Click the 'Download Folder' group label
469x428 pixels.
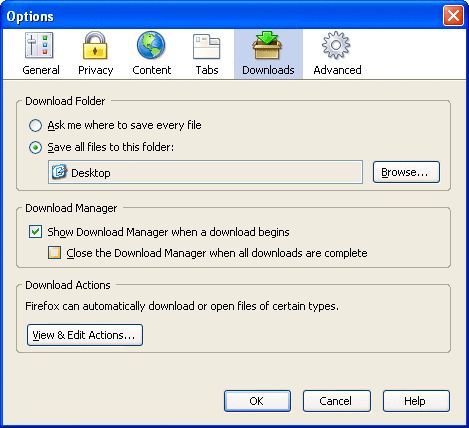pos(65,101)
